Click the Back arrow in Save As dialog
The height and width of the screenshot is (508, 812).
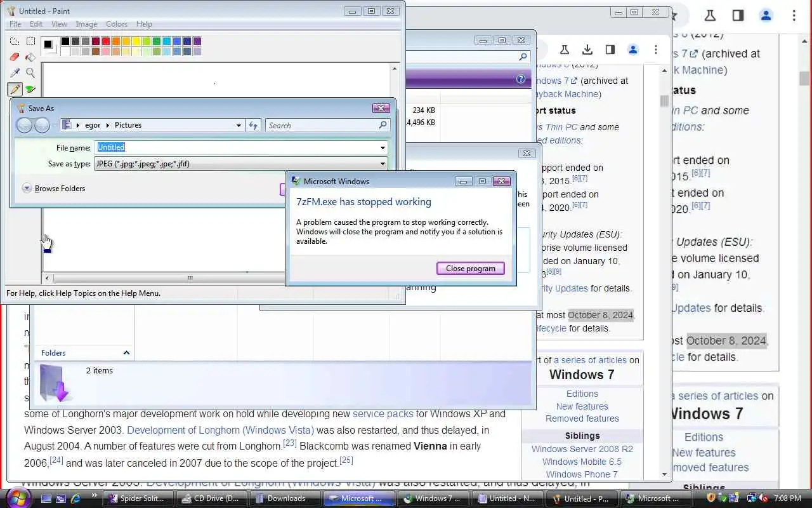24,125
